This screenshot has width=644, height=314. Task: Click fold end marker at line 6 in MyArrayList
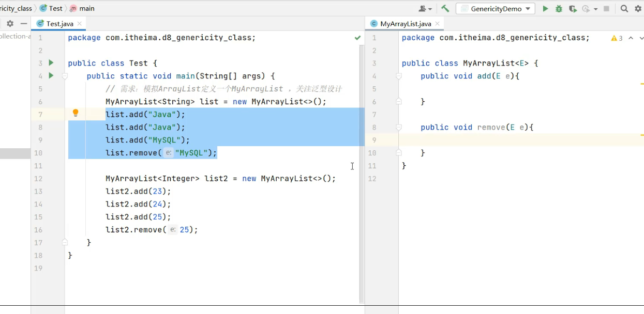click(x=399, y=102)
